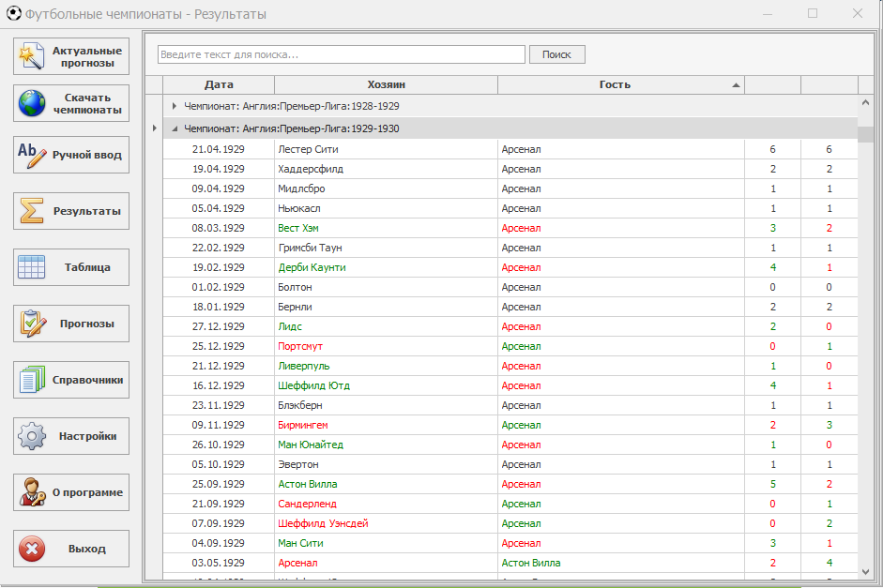883x588 pixels.
Task: Click the Таблица button label
Action: click(x=87, y=267)
